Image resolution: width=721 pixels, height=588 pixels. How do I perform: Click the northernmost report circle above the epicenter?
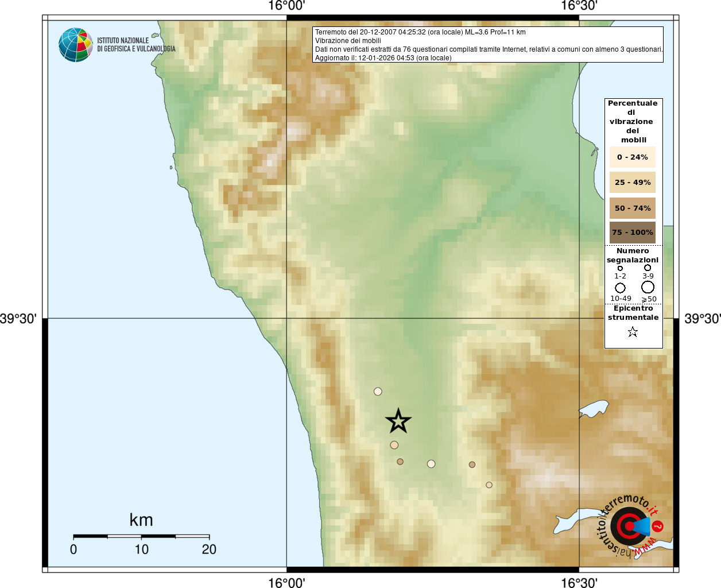(378, 392)
